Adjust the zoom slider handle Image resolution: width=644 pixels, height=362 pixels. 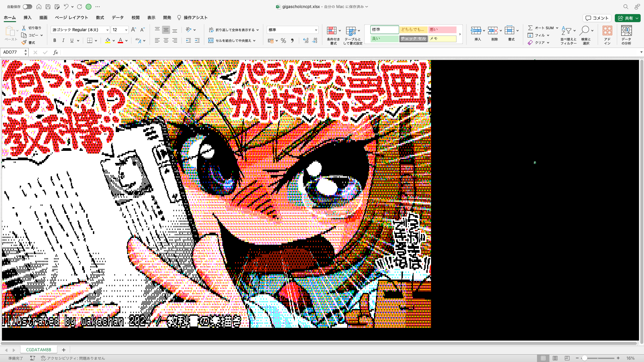click(584, 358)
